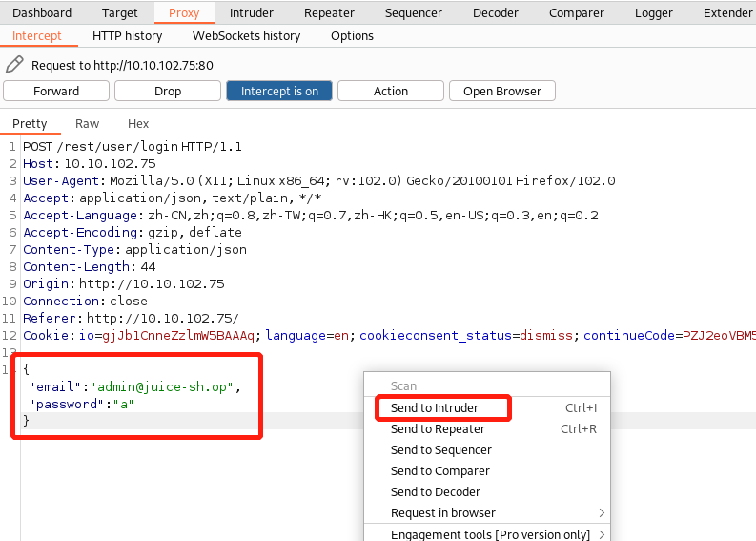Screen dimensions: 756x541
Task: Drop the intercepted request
Action: pos(168,91)
